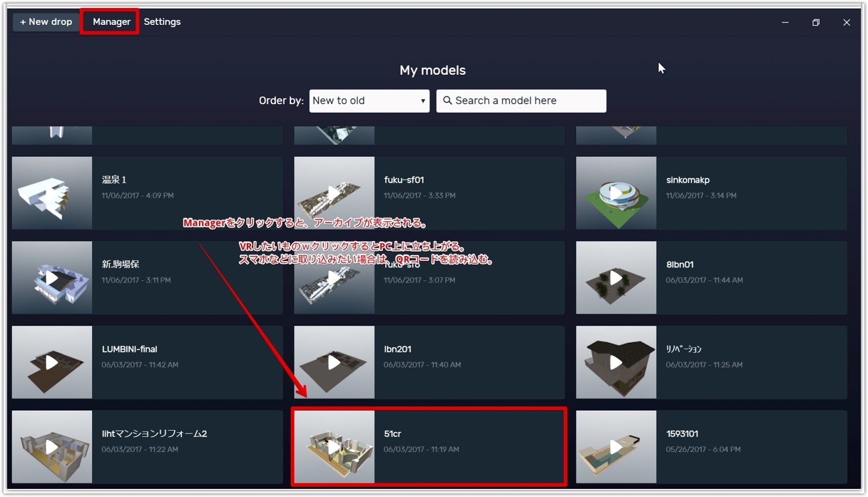Play the sinkomakp model preview
Image resolution: width=868 pixels, height=497 pixels.
pyautogui.click(x=616, y=193)
